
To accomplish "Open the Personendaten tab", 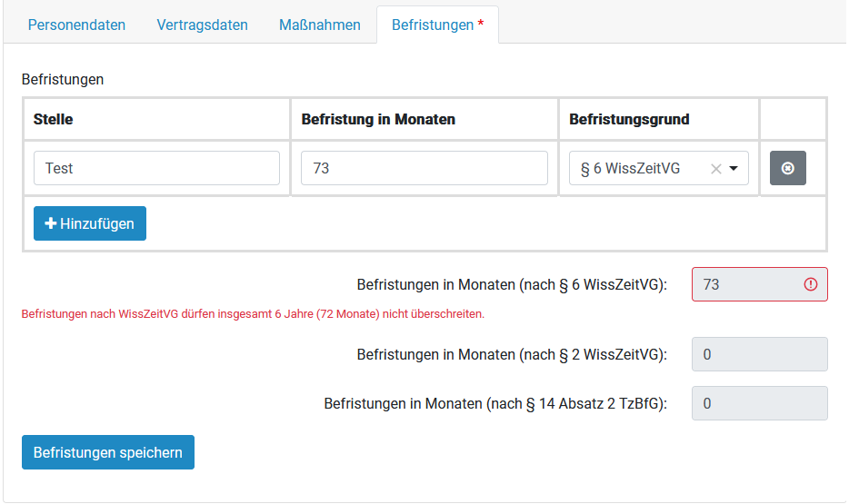I will click(76, 25).
